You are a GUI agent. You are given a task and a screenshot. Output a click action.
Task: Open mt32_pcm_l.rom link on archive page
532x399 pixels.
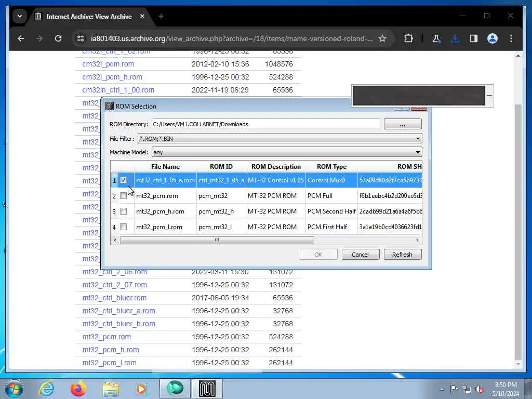109,363
